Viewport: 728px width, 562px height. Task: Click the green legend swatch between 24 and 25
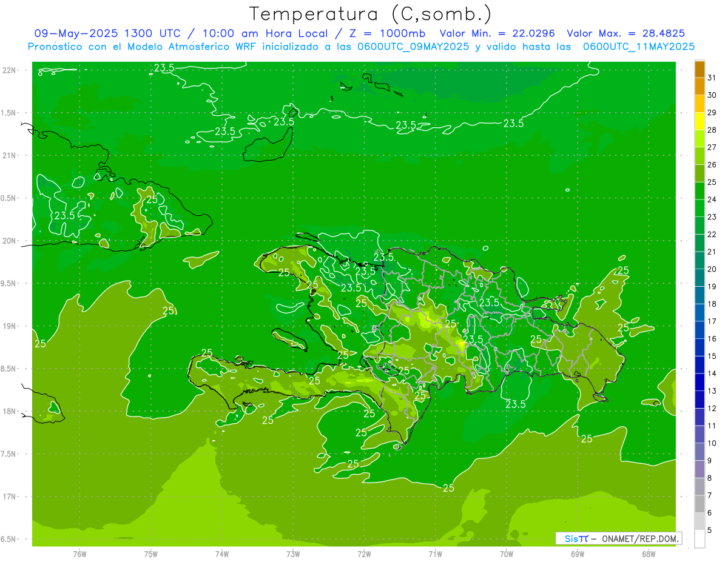point(699,191)
